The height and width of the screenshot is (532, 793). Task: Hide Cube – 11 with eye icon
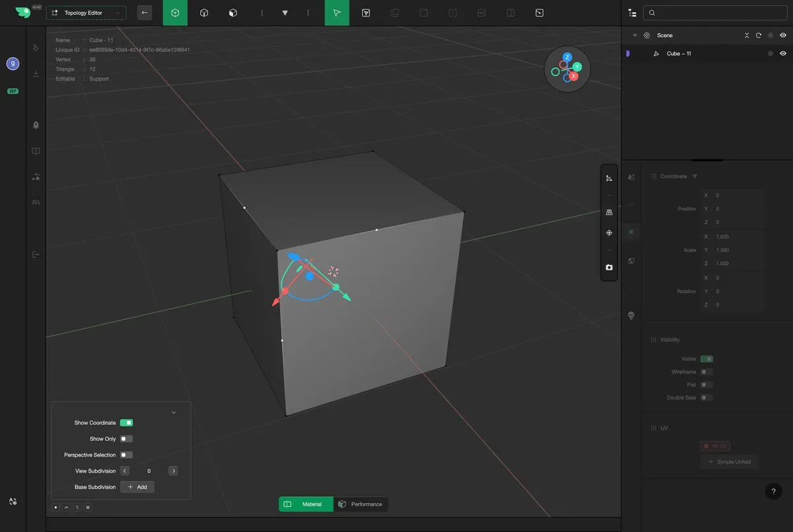(783, 54)
